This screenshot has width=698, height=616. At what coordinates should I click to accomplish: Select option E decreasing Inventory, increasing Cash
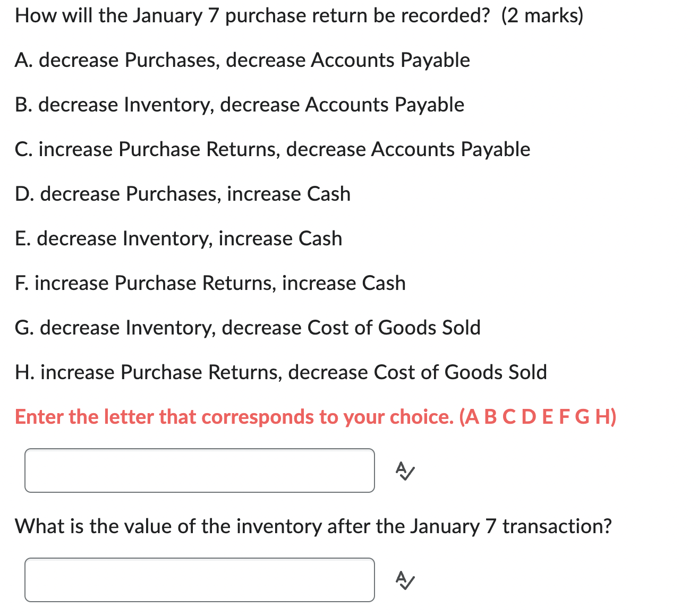[178, 238]
